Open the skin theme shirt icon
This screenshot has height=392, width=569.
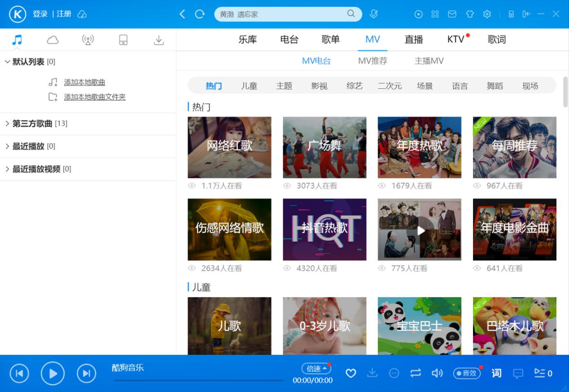pos(470,14)
